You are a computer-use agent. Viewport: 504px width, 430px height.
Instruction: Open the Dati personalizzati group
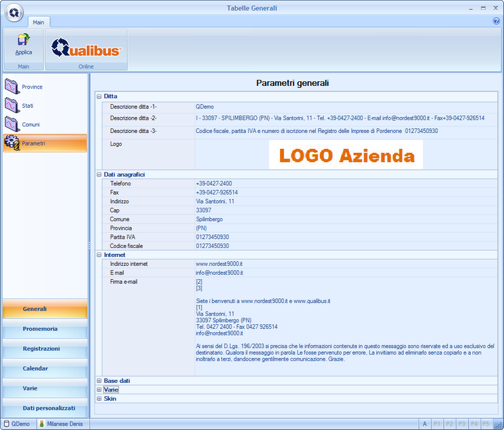click(44, 408)
